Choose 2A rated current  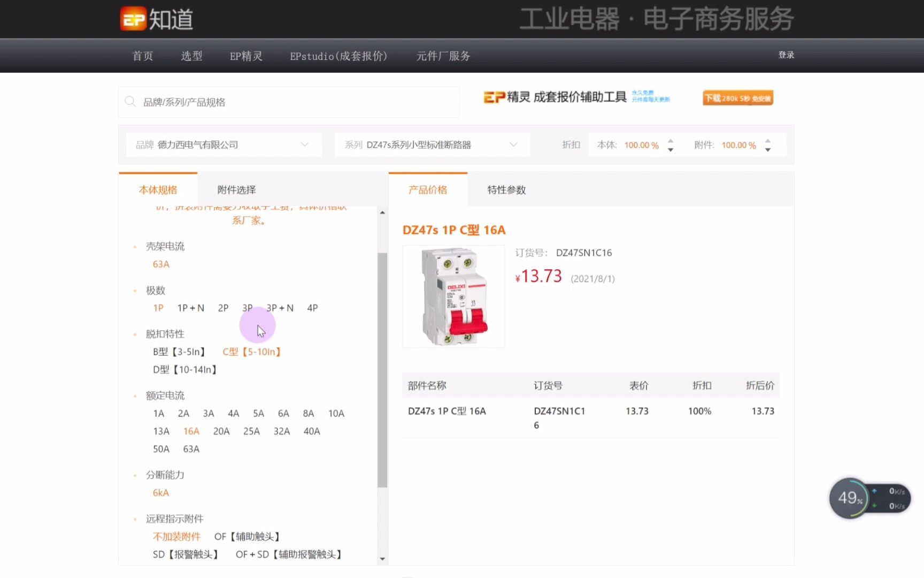[x=183, y=413]
